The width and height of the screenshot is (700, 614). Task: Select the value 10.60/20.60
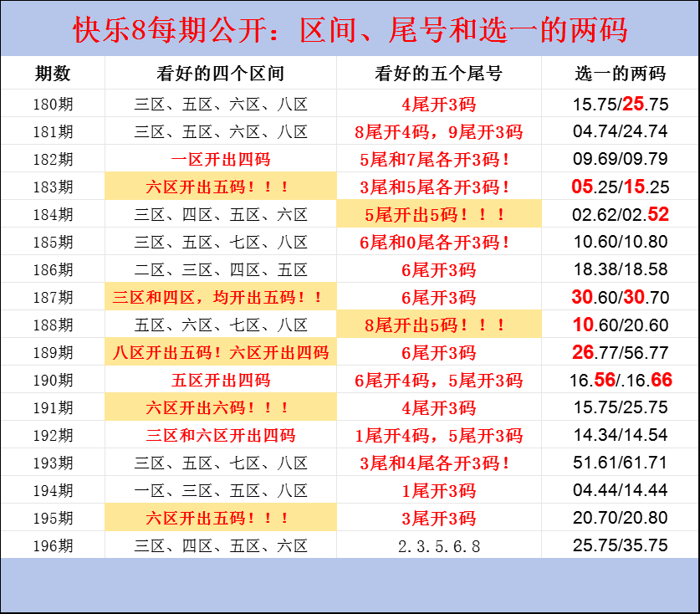[x=620, y=325]
